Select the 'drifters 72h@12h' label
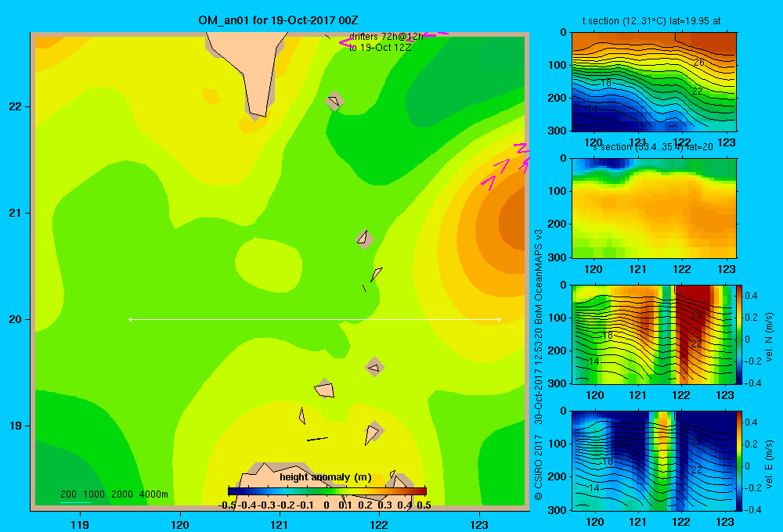The height and width of the screenshot is (532, 783). 386,37
